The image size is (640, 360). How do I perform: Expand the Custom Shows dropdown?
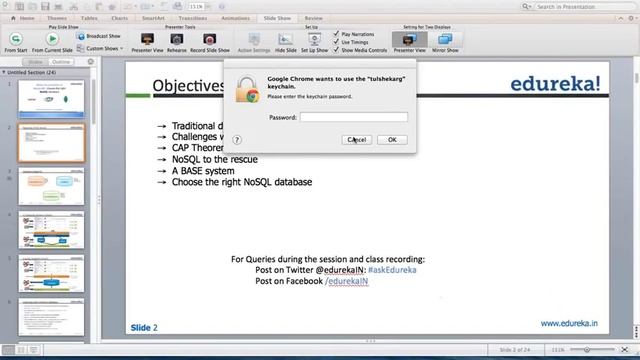122,49
